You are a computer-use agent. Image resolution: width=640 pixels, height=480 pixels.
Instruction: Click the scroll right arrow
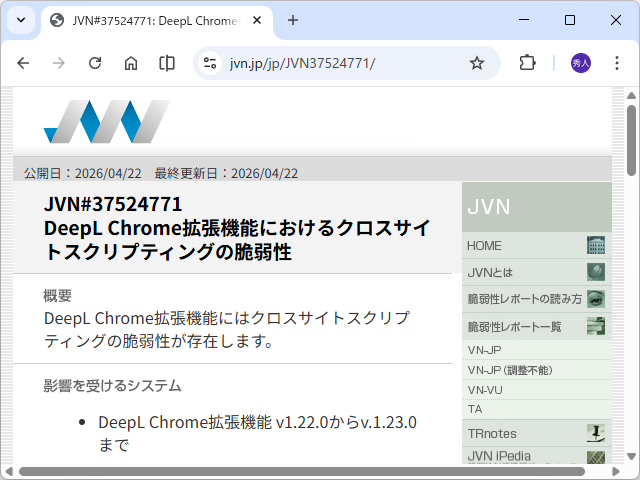[x=616, y=472]
